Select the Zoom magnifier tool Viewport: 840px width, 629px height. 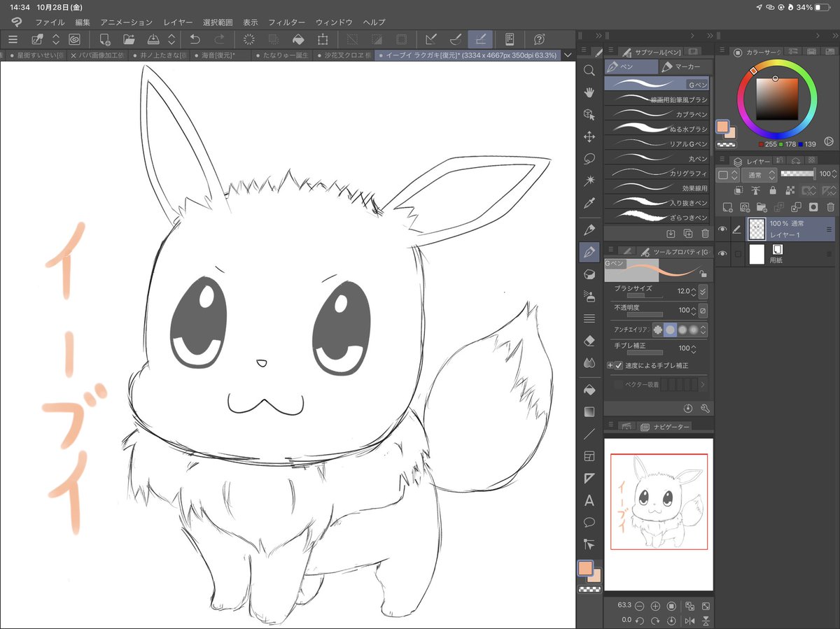[589, 70]
